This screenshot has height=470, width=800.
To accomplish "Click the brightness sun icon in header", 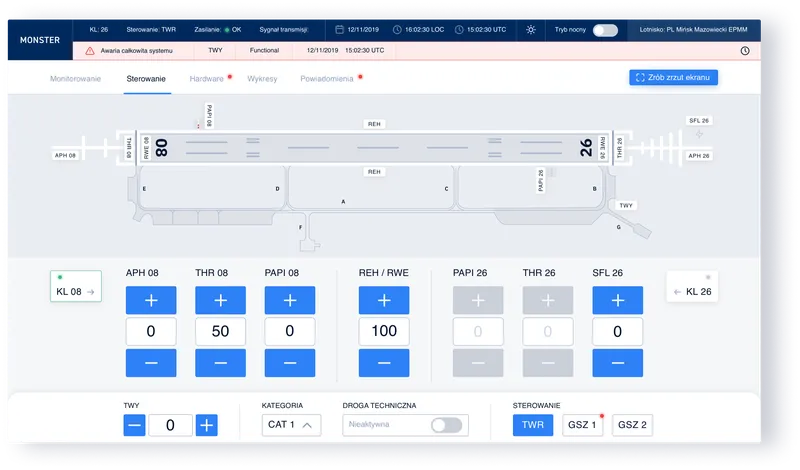I will (x=531, y=30).
